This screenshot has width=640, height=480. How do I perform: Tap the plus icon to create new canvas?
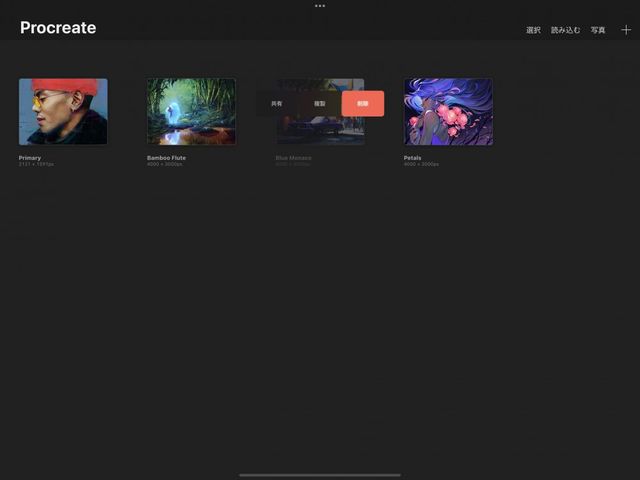626,30
